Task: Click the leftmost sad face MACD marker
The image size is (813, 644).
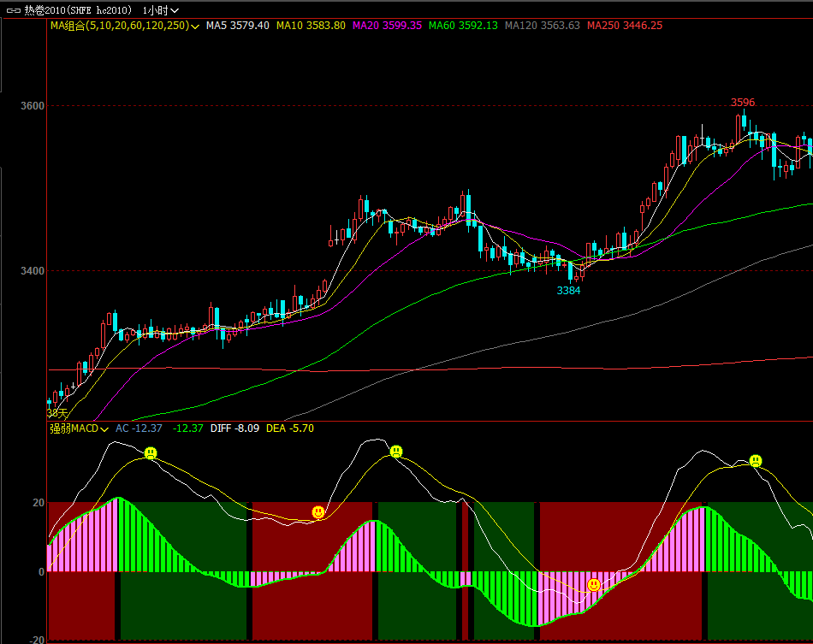Action: pyautogui.click(x=151, y=453)
